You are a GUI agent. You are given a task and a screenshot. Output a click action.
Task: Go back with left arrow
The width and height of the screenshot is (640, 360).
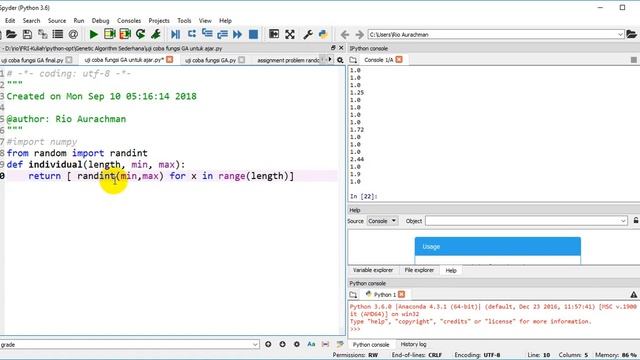pyautogui.click(x=344, y=35)
